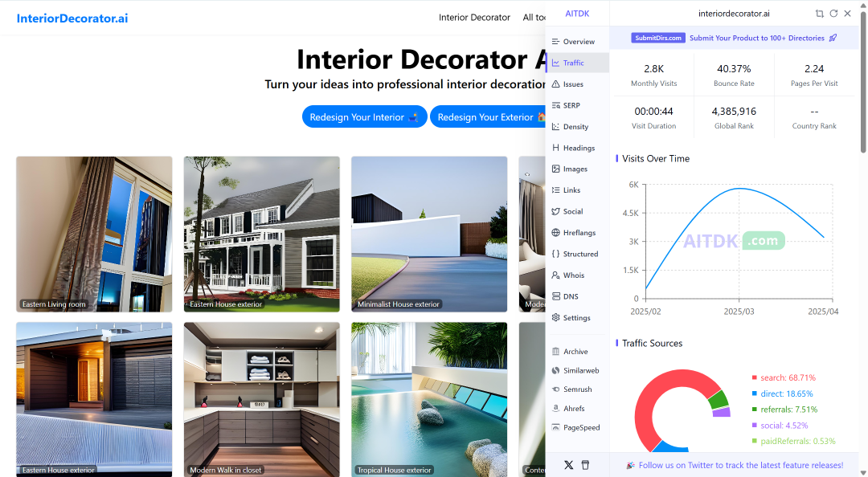
Task: Click the 2.24 Pages Per Visit value
Action: 814,68
